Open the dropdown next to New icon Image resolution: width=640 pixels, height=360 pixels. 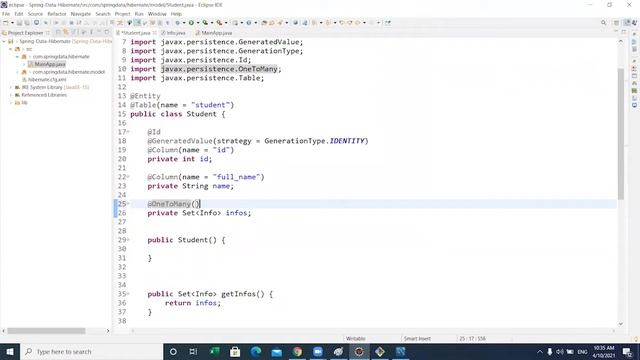click(x=12, y=23)
